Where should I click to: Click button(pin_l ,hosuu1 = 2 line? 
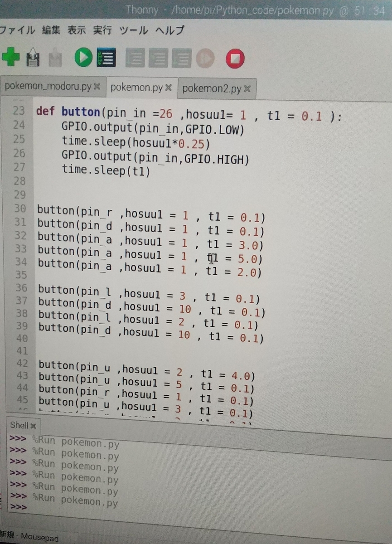pos(148,320)
